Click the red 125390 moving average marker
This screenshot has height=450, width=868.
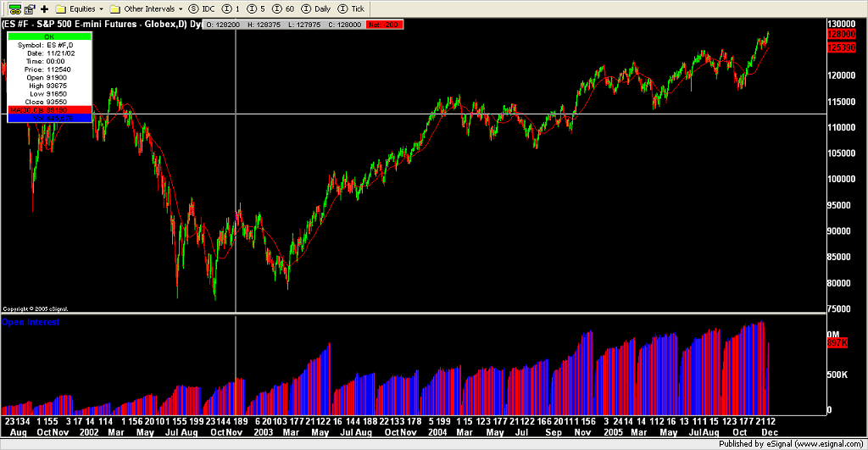coord(842,47)
